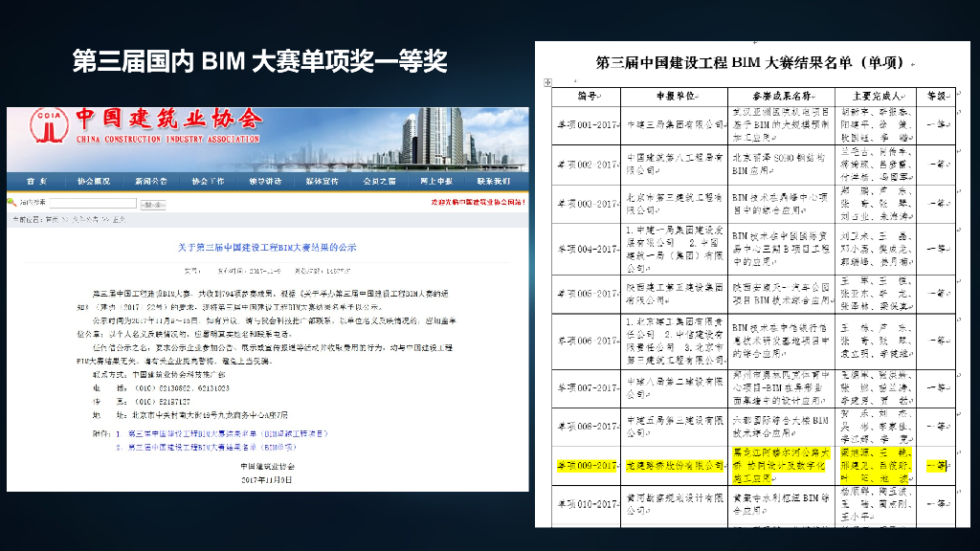Image resolution: width=980 pixels, height=551 pixels.
Task: Click the article title about BIM大赛结果公示
Action: [267, 247]
